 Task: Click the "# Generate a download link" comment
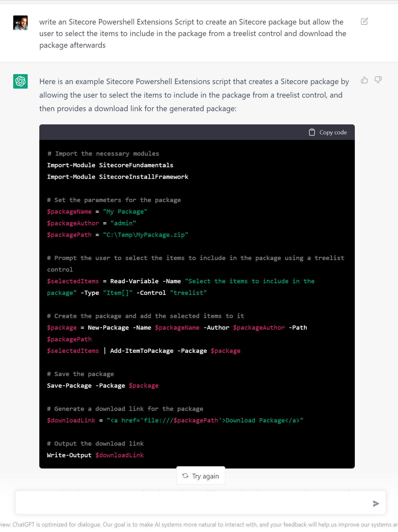[125, 409]
